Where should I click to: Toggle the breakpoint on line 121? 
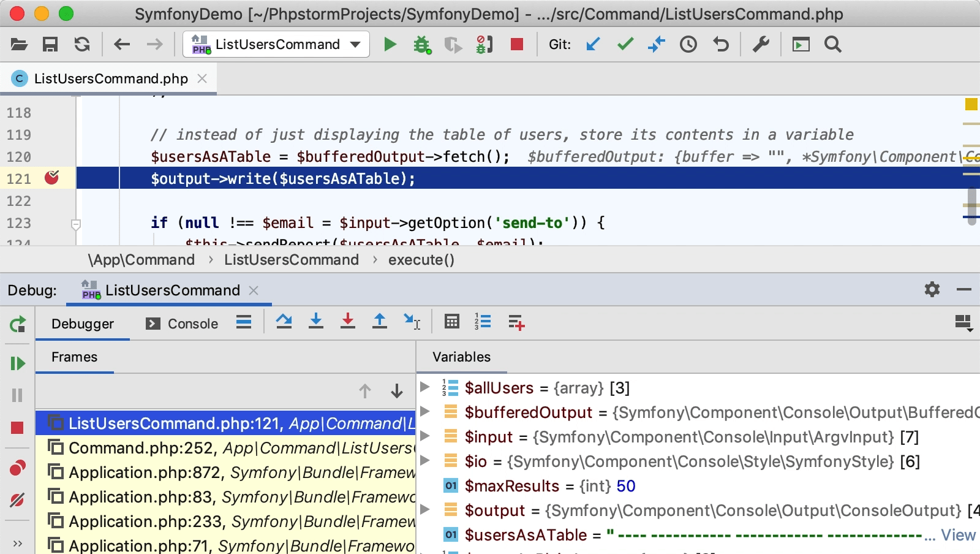53,178
